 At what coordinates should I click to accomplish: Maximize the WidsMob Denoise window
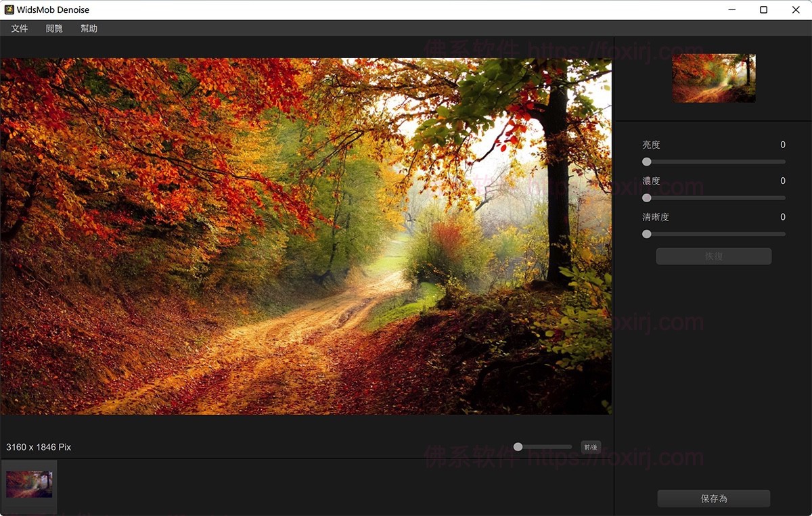click(x=763, y=10)
